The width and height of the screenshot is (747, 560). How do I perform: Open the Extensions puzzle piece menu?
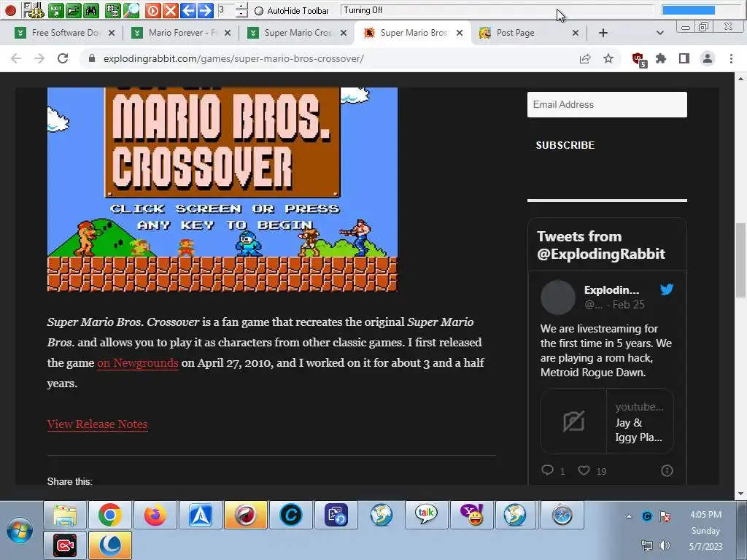(661, 58)
